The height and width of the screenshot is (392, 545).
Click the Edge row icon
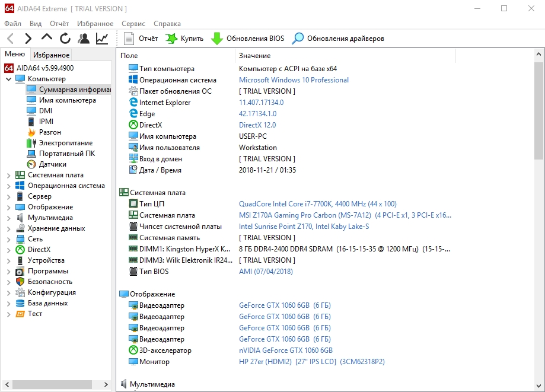click(x=133, y=113)
